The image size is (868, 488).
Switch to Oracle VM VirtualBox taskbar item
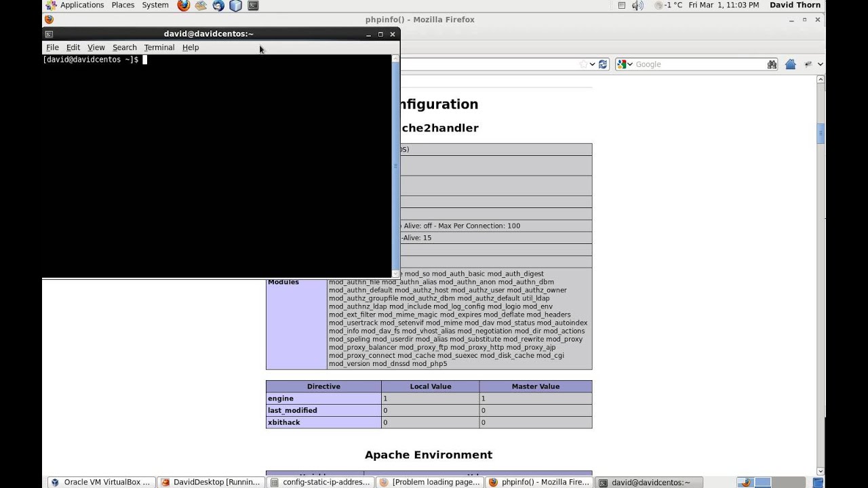pyautogui.click(x=102, y=482)
